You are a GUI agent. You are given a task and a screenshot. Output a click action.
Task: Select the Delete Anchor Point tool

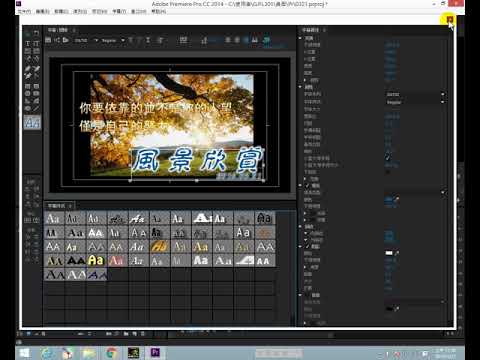point(36,69)
